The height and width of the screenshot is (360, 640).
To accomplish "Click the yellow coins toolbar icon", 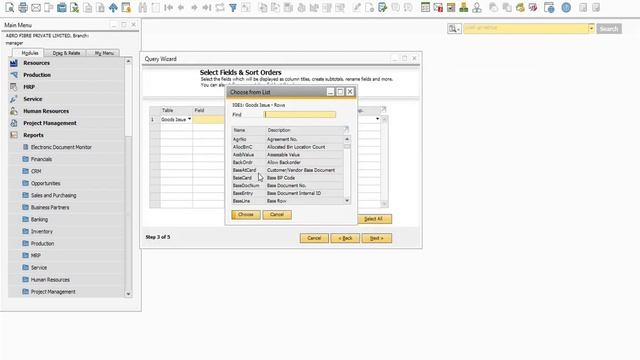I will click(520, 7).
